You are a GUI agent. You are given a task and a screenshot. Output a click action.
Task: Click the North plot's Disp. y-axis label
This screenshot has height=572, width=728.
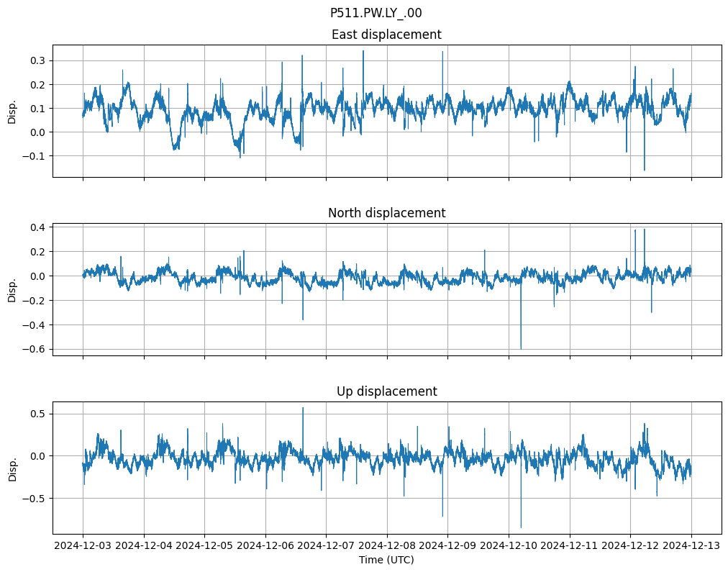click(x=12, y=289)
